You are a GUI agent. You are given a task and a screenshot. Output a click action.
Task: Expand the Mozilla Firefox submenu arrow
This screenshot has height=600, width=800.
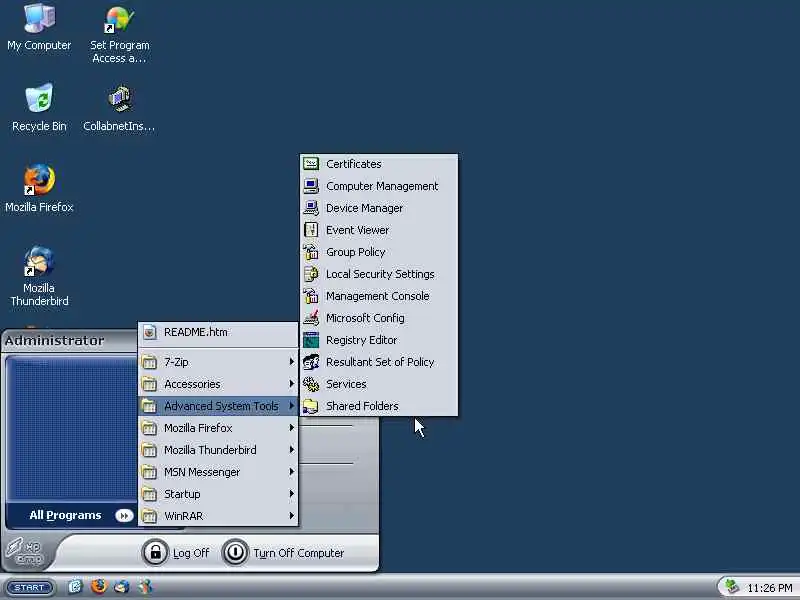tap(291, 428)
